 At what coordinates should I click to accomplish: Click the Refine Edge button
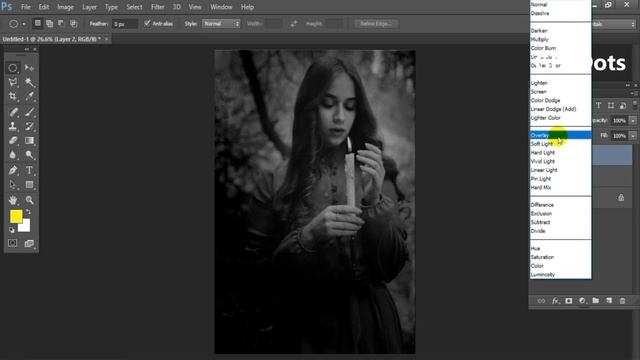pos(376,24)
